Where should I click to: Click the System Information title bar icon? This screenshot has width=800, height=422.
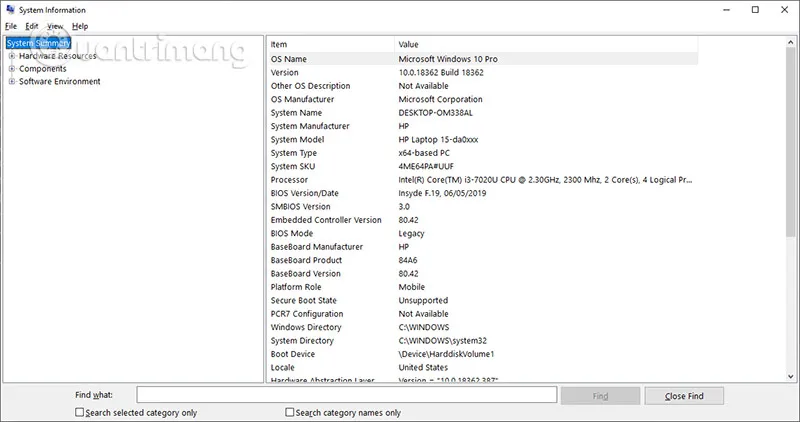(x=10, y=9)
